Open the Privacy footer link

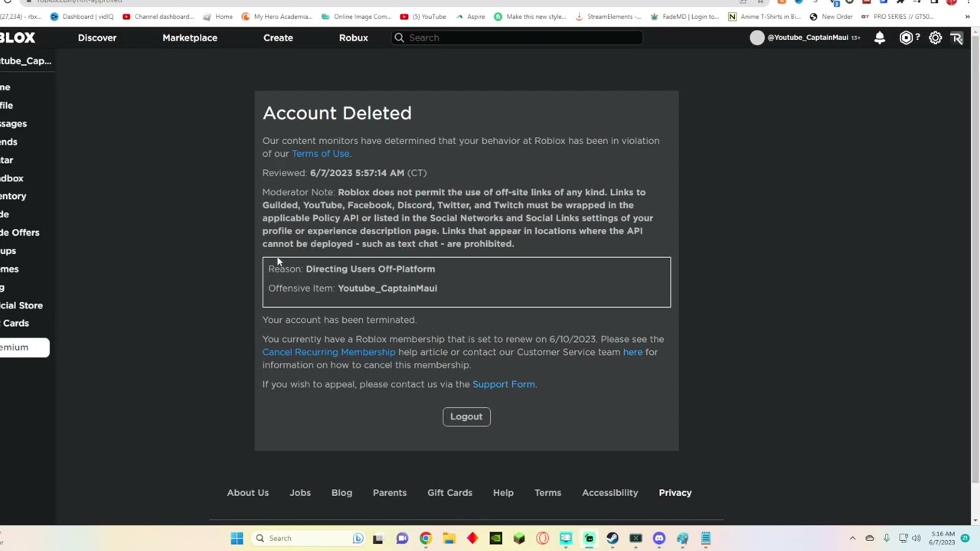675,493
